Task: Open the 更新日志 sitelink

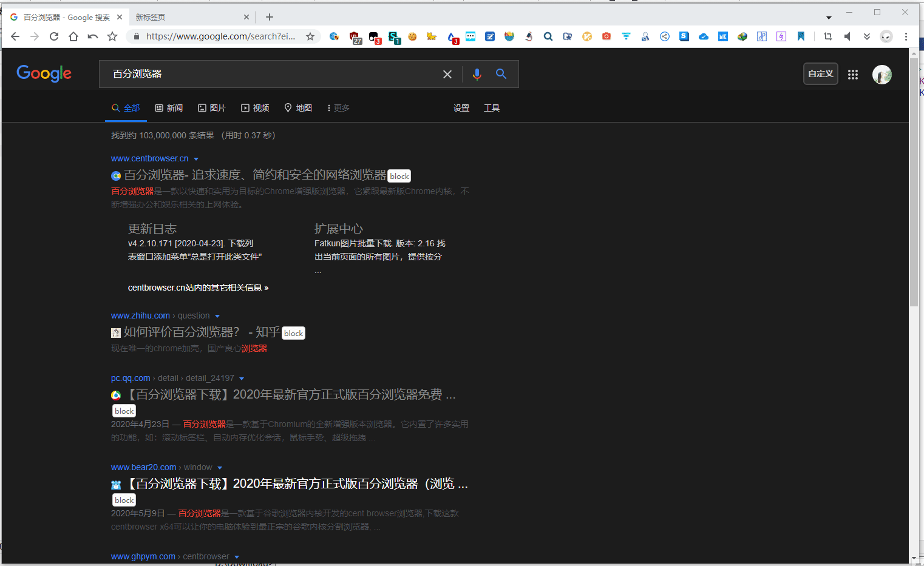Action: coord(152,229)
